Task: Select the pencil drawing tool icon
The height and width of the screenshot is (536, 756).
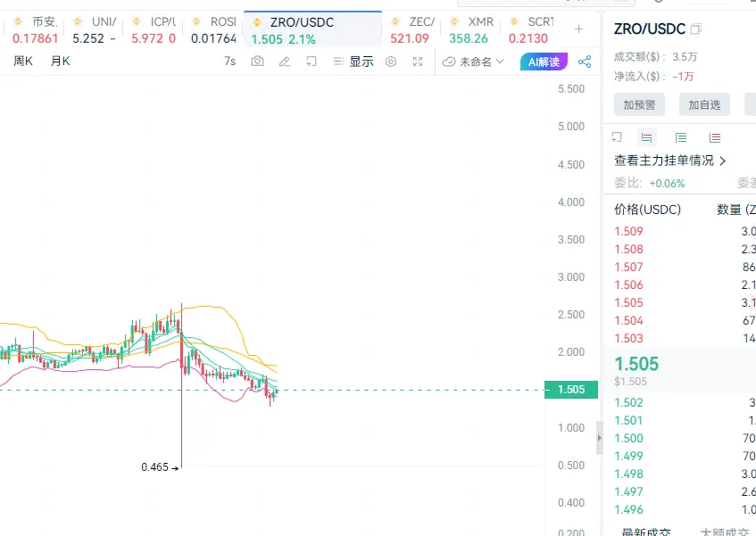Action: coord(285,62)
